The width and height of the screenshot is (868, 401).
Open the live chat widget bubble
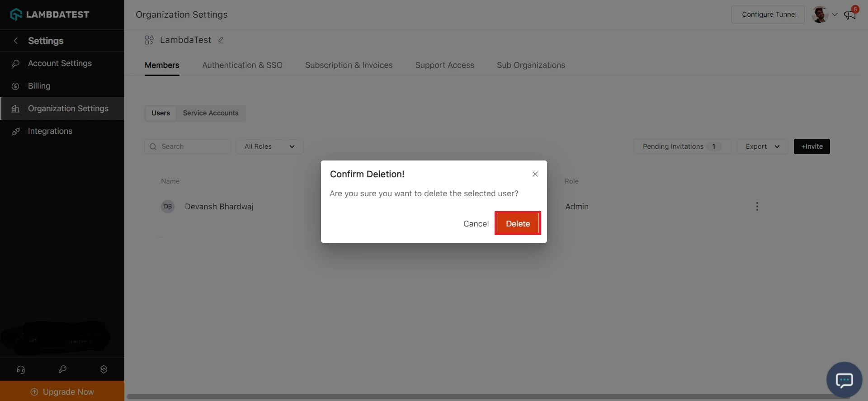[x=844, y=380]
